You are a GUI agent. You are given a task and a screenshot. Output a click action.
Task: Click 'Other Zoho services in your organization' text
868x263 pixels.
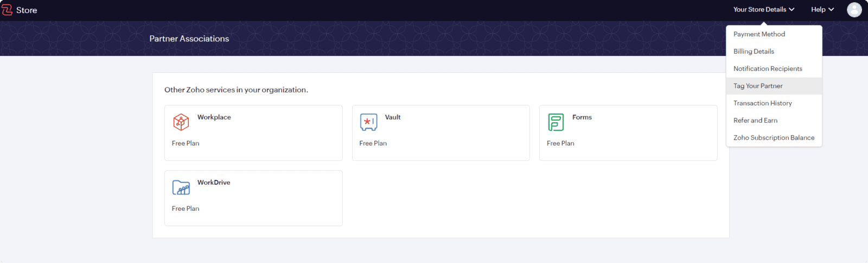click(236, 90)
